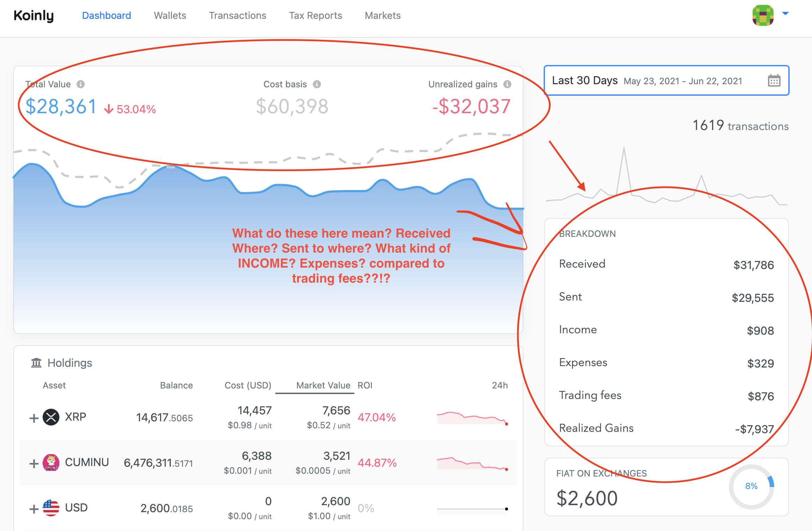The height and width of the screenshot is (531, 812).
Task: Open the Markets tab
Action: [x=383, y=15]
